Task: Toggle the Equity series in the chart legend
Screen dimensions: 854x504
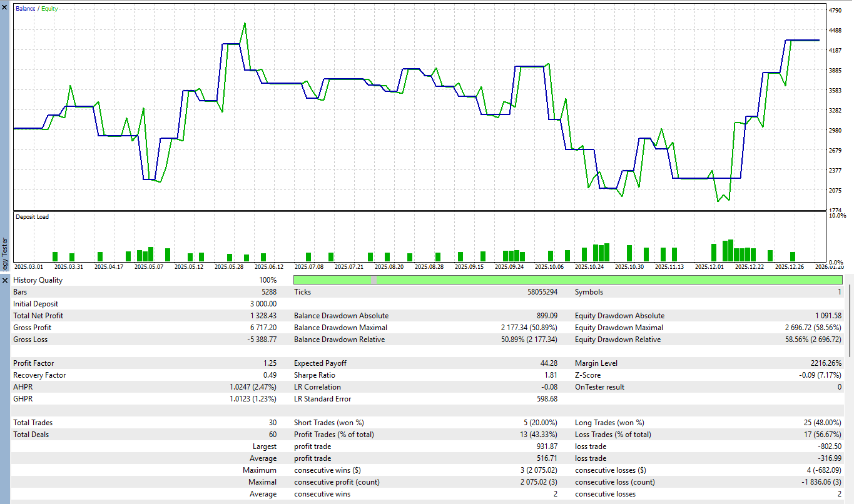Action: [48, 8]
